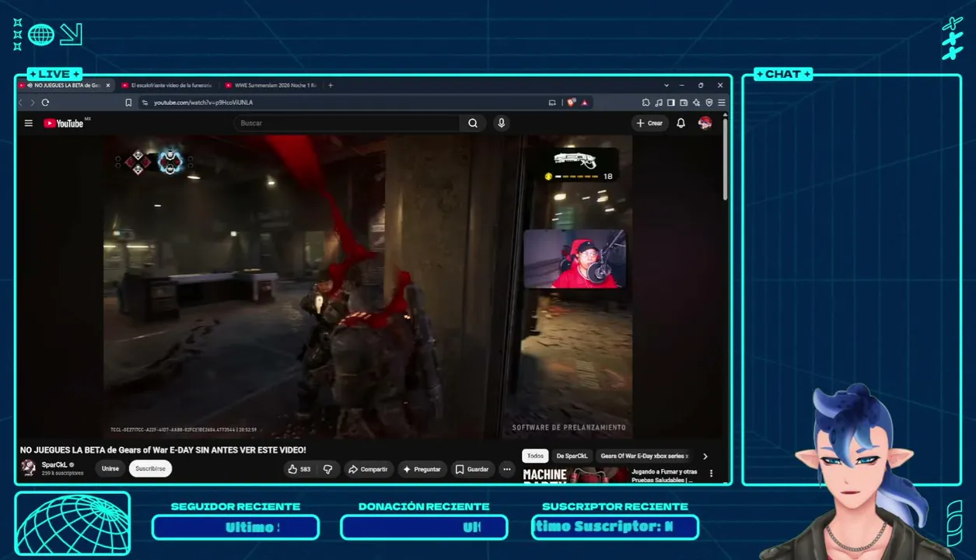Click the Compartir button
This screenshot has width=976, height=560.
pos(368,469)
